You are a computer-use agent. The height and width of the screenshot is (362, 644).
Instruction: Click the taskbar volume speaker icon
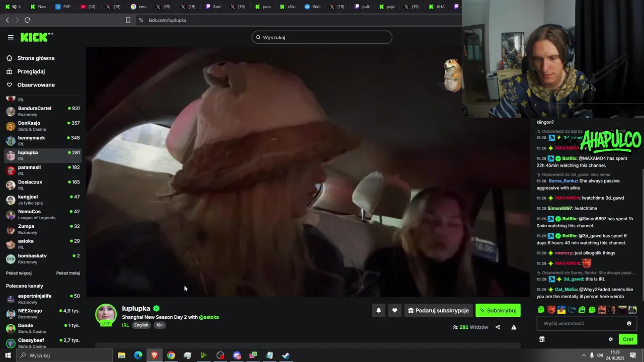pos(600,355)
